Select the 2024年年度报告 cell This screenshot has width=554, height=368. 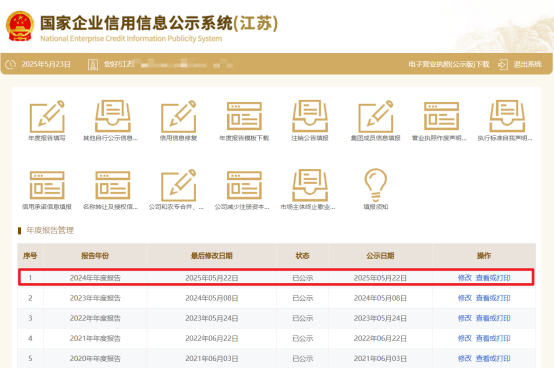95,278
